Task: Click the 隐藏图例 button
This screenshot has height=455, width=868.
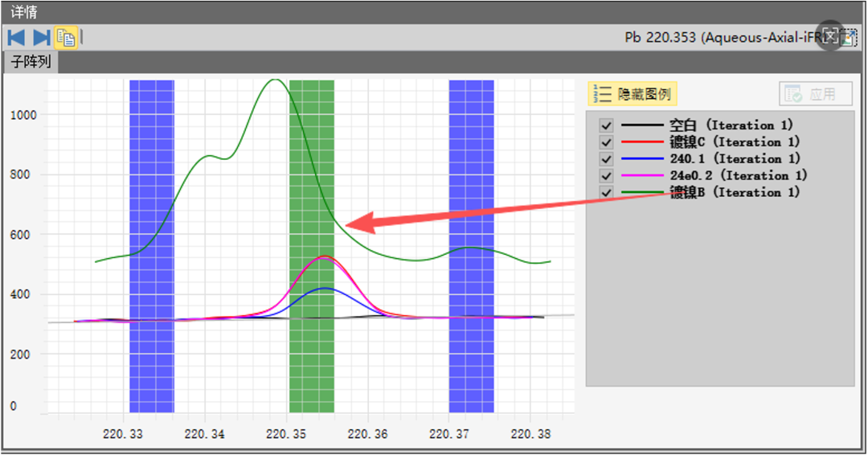Action: tap(633, 94)
